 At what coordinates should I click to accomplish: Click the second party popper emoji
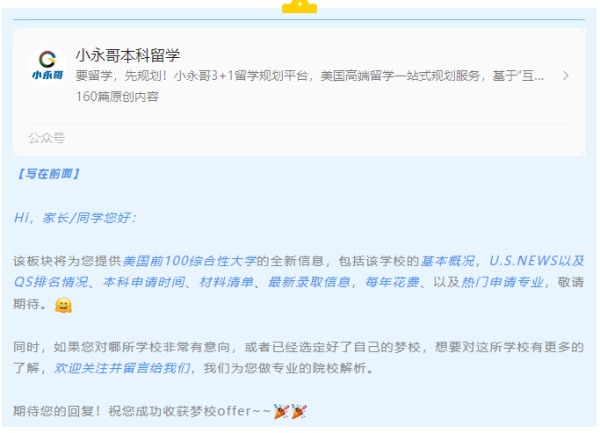pyautogui.click(x=298, y=412)
